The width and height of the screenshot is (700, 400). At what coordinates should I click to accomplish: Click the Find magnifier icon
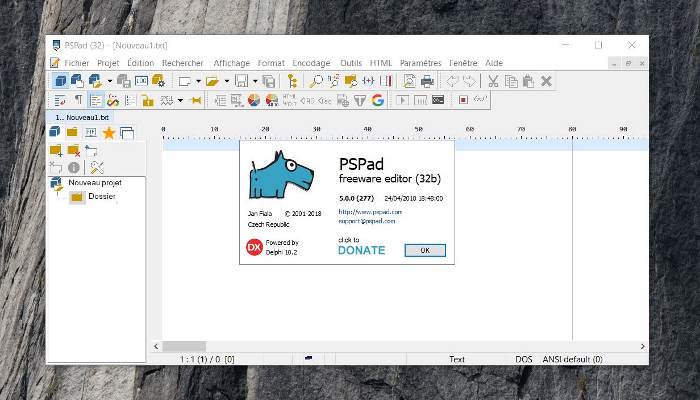316,81
